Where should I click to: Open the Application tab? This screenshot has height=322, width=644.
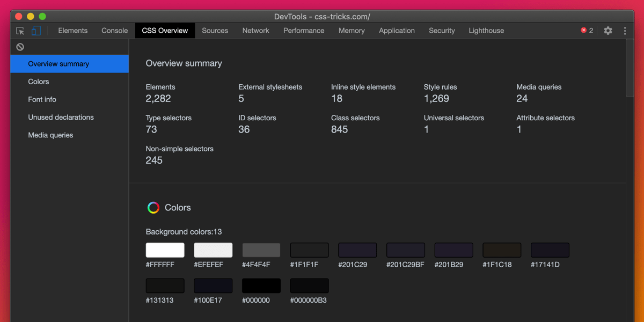pos(397,31)
